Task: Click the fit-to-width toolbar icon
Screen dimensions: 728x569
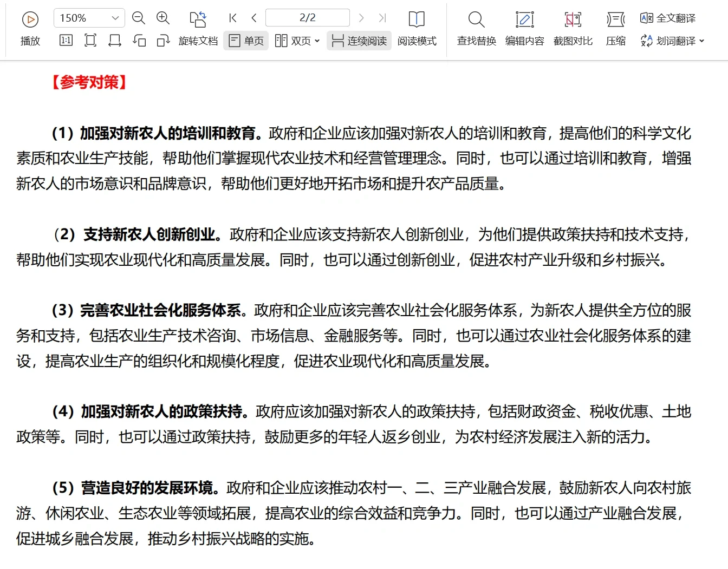Action: pos(114,41)
